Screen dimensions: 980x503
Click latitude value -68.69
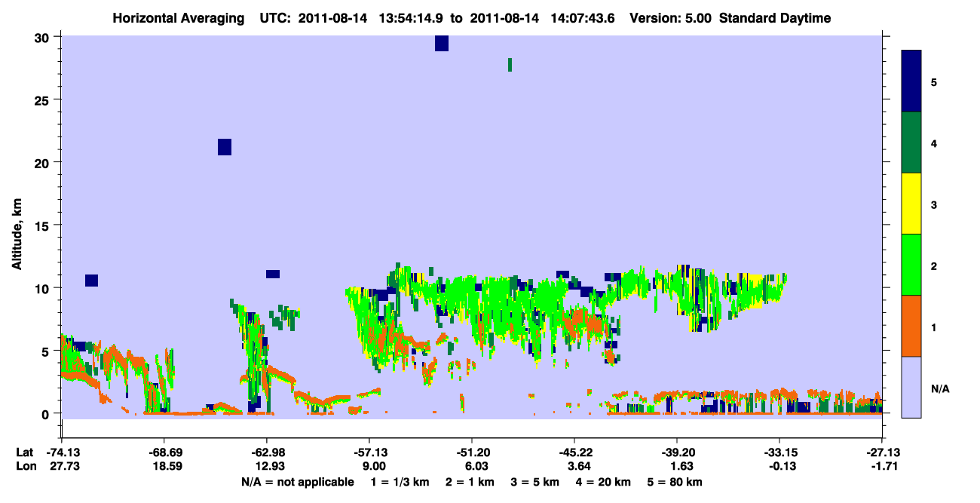[164, 452]
